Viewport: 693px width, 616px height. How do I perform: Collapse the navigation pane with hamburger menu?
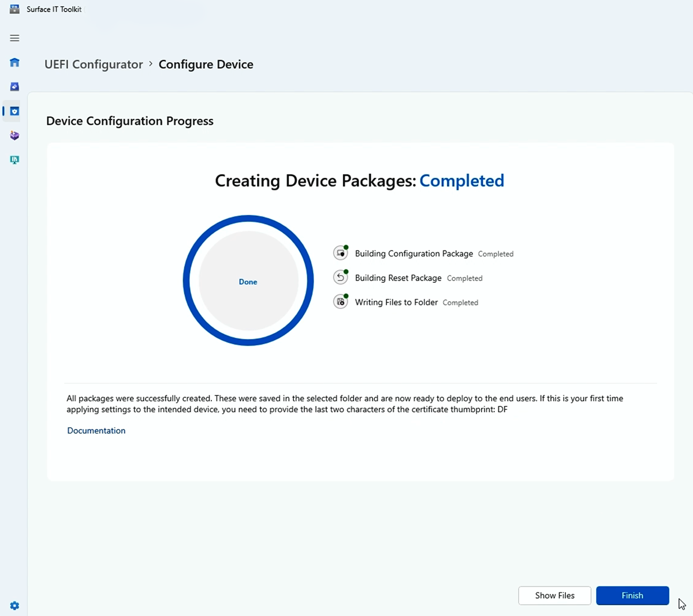(14, 38)
